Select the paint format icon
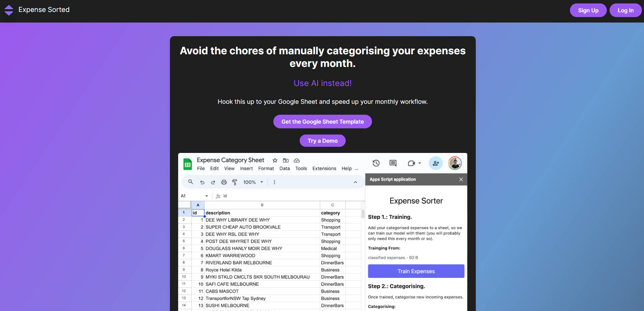 click(234, 182)
